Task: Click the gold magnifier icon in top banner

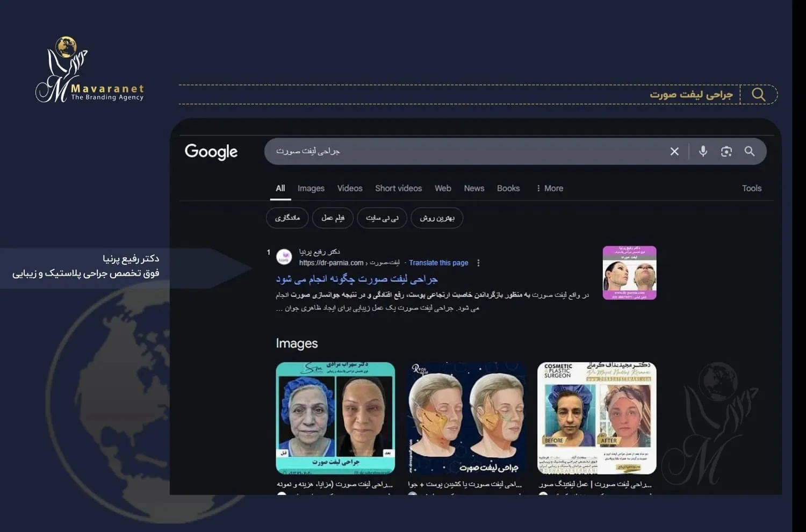Action: [x=758, y=95]
